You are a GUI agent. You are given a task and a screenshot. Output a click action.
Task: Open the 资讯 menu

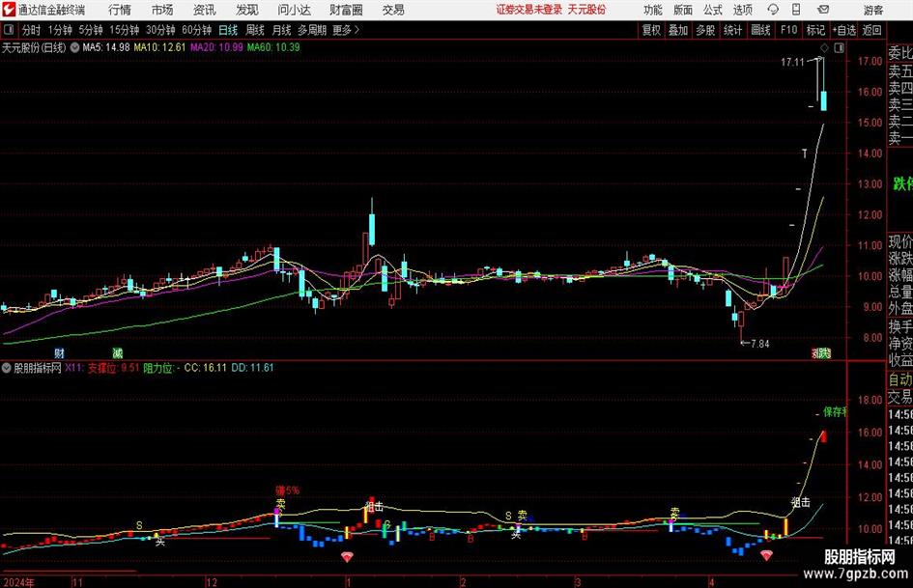pyautogui.click(x=204, y=10)
